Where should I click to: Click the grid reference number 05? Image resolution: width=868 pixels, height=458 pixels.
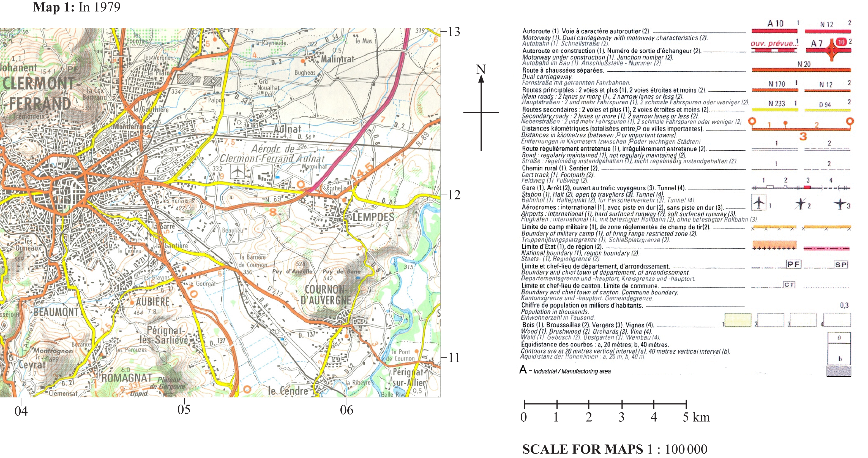click(184, 410)
